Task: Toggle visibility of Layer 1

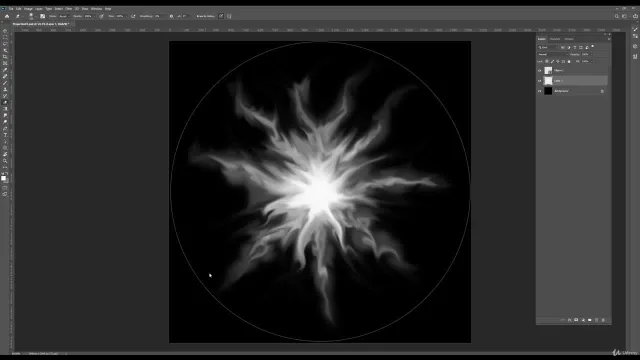Action: pos(540,80)
